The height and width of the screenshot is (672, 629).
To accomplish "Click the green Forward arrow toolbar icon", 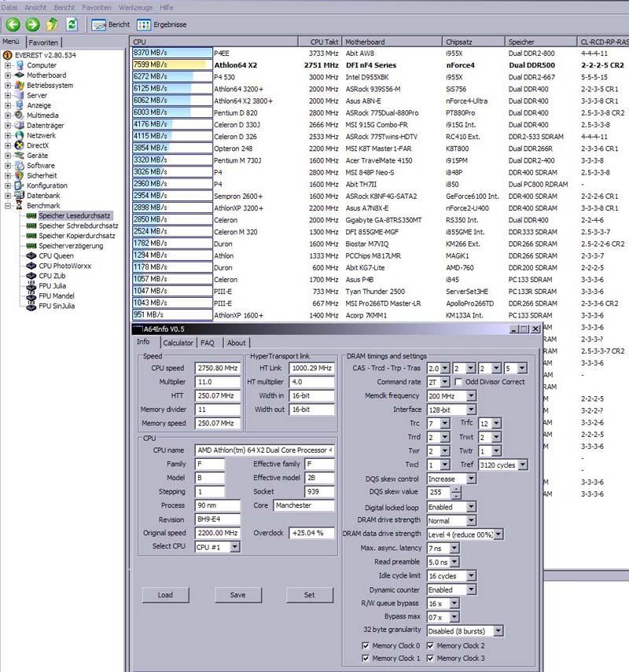I will [x=32, y=24].
